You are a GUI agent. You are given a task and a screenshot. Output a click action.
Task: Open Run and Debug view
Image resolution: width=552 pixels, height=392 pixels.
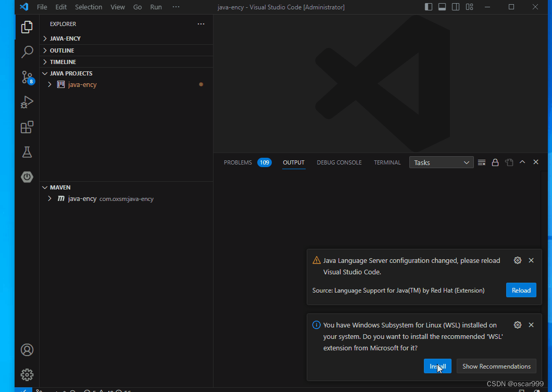[27, 103]
